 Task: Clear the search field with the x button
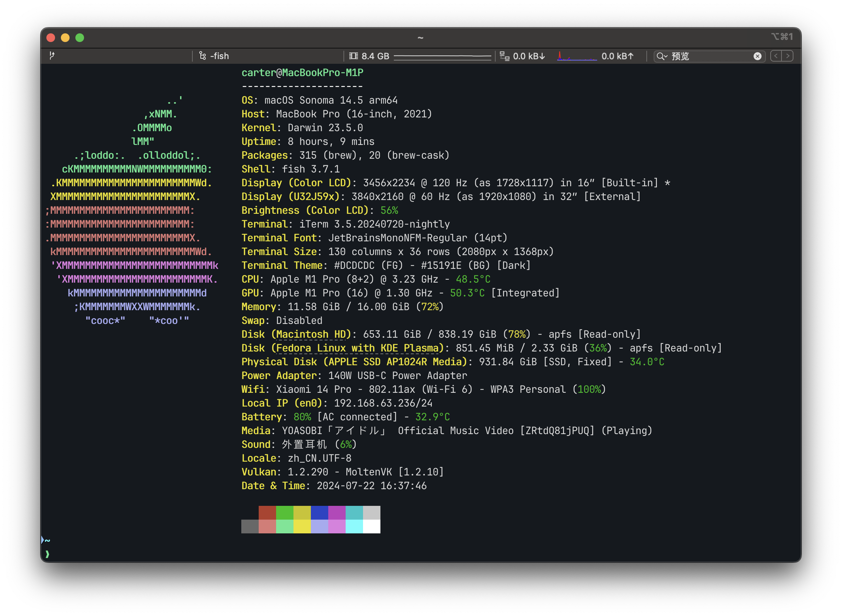(x=757, y=56)
